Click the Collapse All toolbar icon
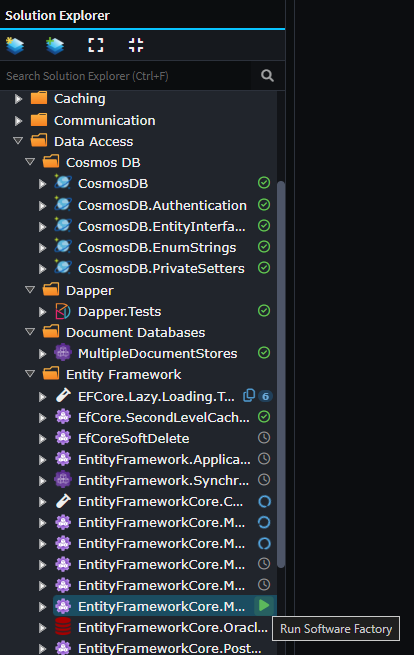This screenshot has height=655, width=414. pyautogui.click(x=136, y=45)
